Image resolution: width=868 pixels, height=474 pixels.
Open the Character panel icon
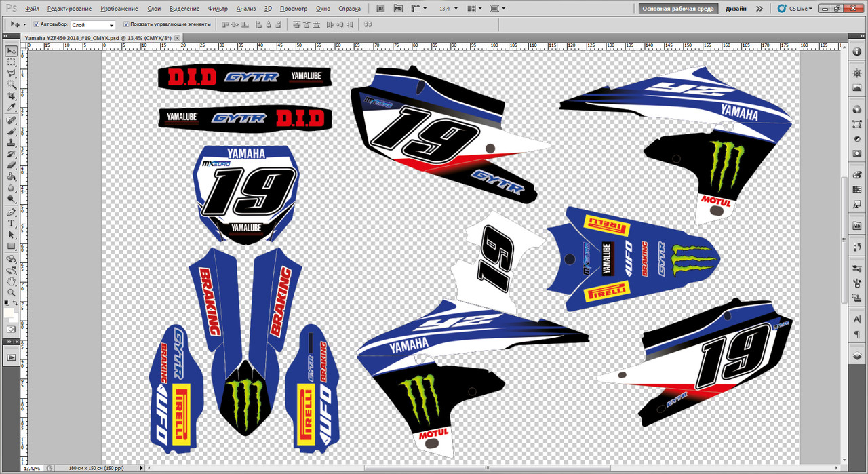pos(857,319)
